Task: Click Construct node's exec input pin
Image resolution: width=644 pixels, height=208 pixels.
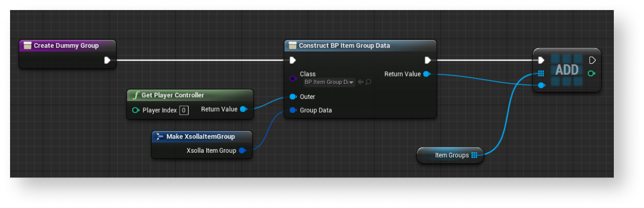Action: (x=293, y=60)
